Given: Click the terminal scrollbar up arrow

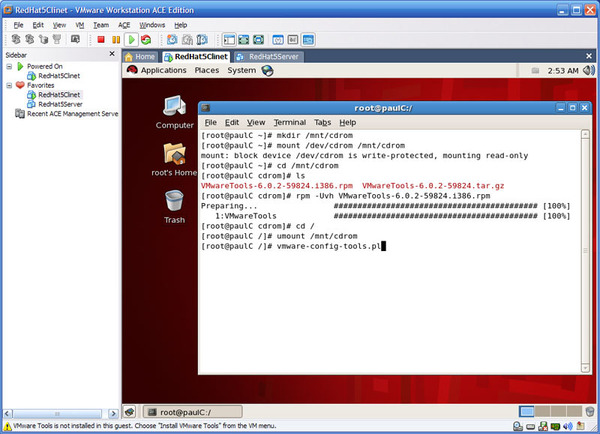Looking at the screenshot, I should [585, 134].
